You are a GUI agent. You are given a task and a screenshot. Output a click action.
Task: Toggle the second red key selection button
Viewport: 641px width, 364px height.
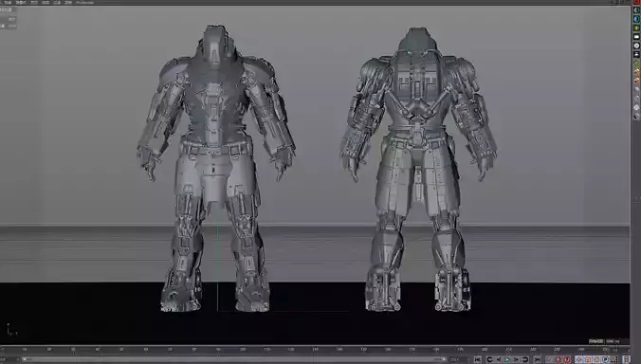[566, 359]
